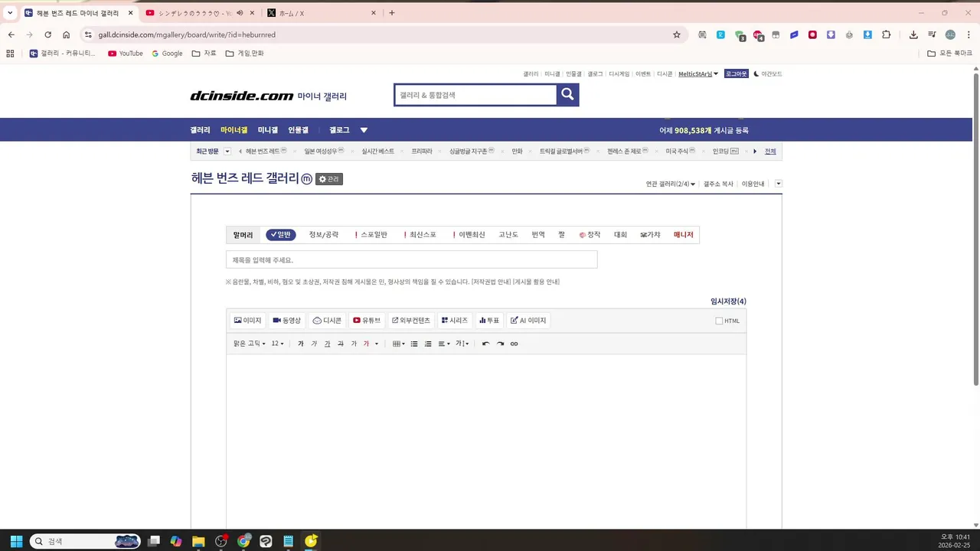The image size is (980, 551).
Task: Redo the last edit in editor
Action: point(500,344)
